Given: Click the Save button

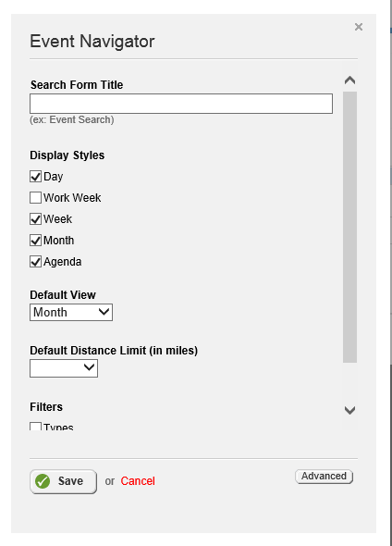Looking at the screenshot, I should pos(63,481).
